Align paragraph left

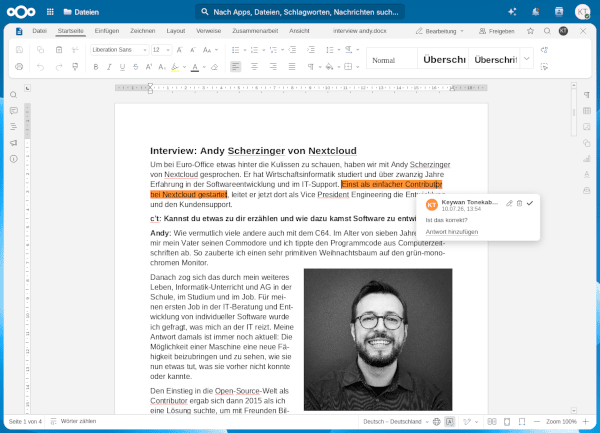(x=235, y=67)
